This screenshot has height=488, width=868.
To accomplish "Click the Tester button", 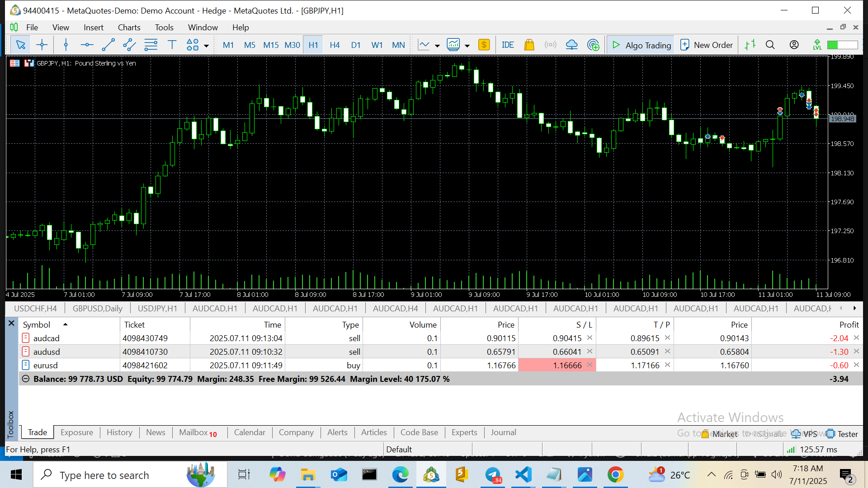I will pyautogui.click(x=842, y=434).
